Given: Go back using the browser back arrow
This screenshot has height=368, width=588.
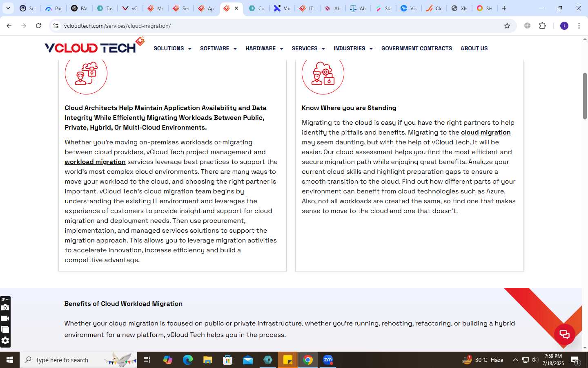Looking at the screenshot, I should [9, 26].
